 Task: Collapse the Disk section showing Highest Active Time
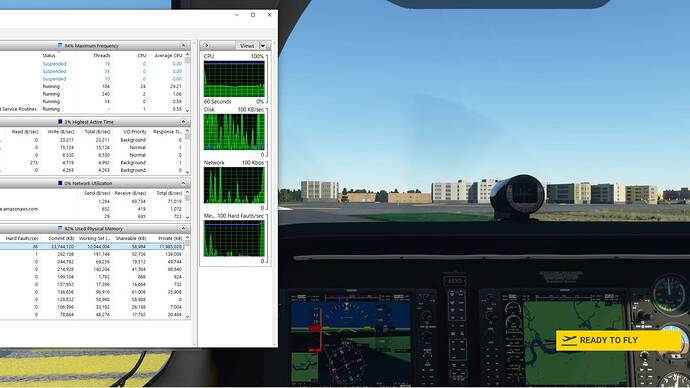point(183,122)
